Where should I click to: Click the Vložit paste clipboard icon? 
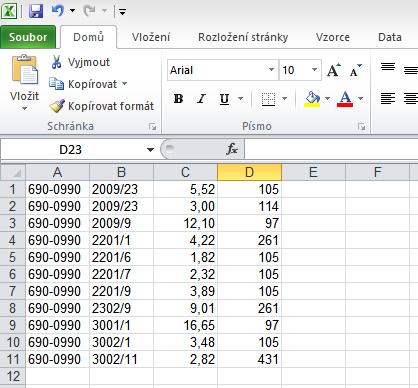(x=25, y=70)
